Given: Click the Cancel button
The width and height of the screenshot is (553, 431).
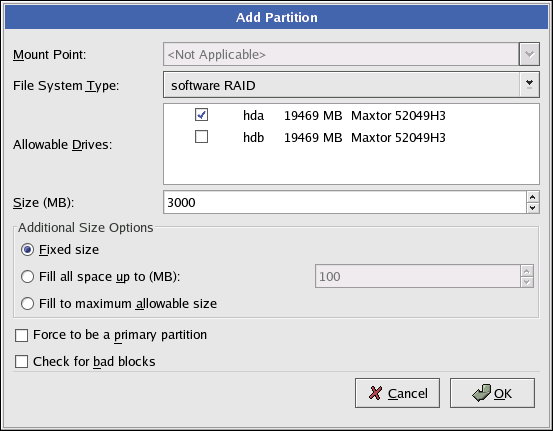Looking at the screenshot, I should 397,393.
